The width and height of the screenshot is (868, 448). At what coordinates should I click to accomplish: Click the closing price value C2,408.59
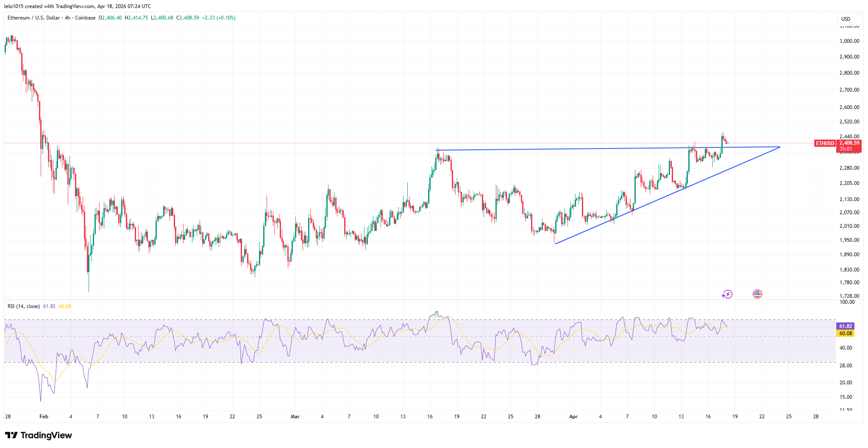pos(188,18)
